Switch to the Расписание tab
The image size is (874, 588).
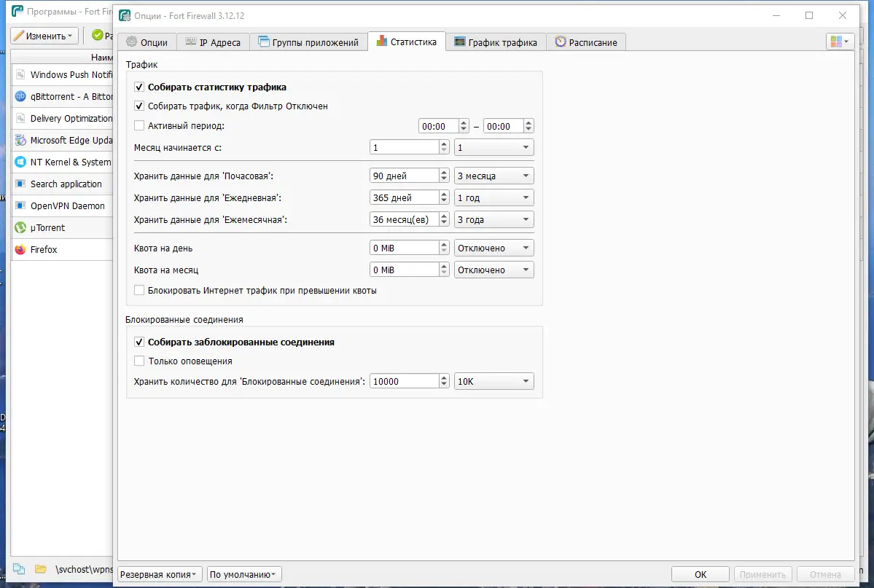(586, 42)
